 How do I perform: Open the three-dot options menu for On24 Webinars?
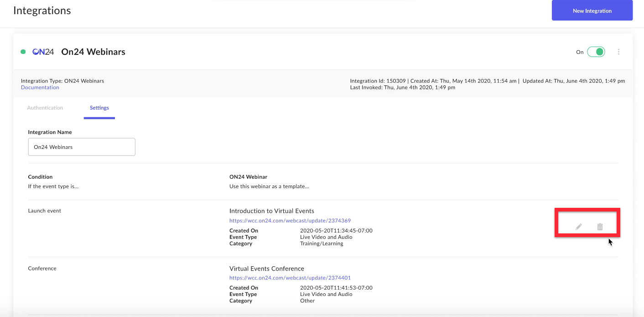click(x=618, y=52)
